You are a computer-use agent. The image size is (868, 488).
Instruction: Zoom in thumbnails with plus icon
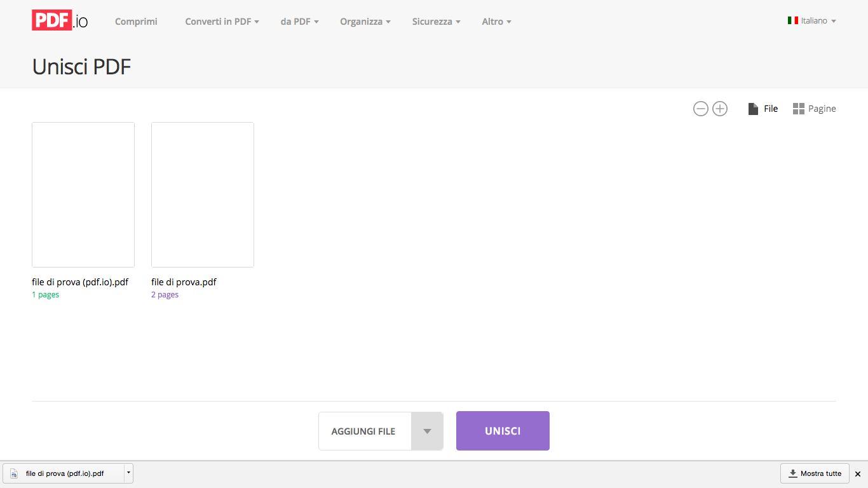coord(720,109)
